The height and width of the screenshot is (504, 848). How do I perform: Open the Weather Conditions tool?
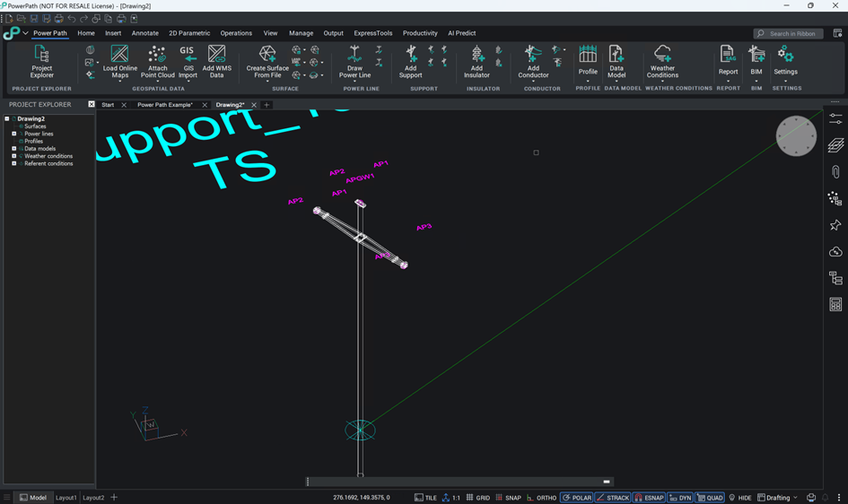[662, 62]
